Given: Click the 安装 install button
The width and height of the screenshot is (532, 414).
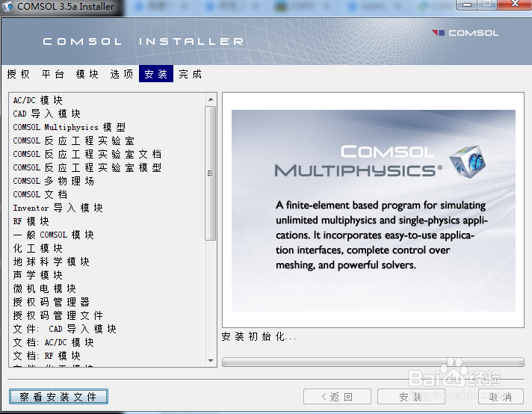Looking at the screenshot, I should click(x=411, y=397).
